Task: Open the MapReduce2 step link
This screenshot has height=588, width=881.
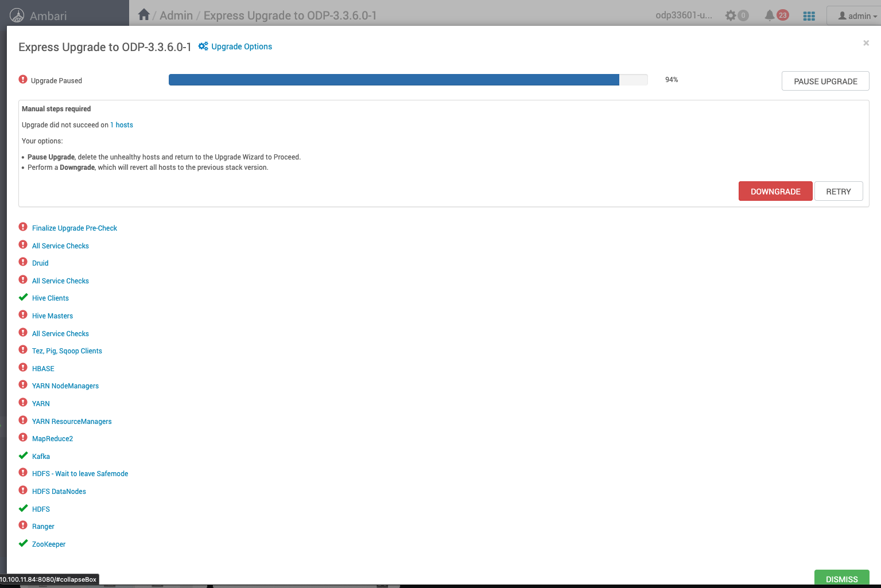Action: click(x=52, y=439)
